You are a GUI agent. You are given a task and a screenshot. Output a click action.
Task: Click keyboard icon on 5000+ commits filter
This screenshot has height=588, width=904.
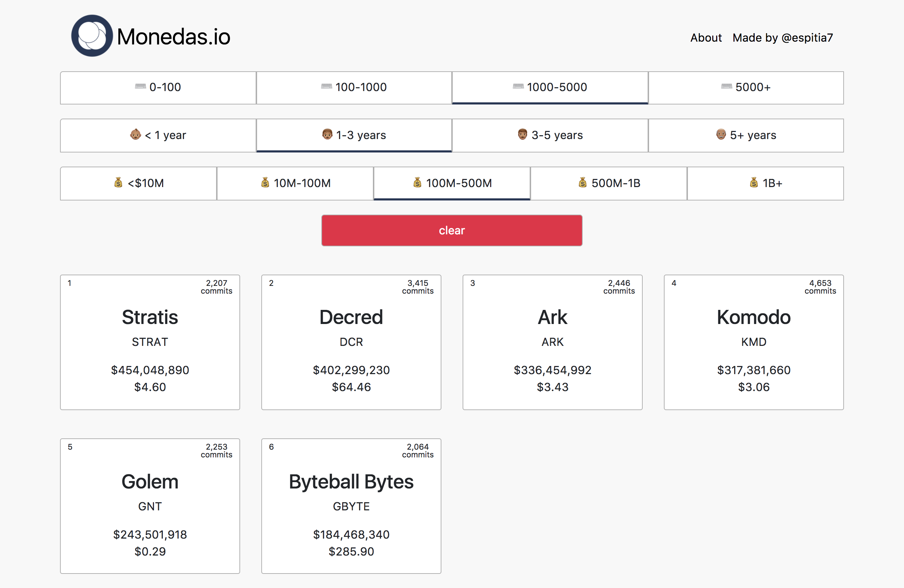tap(726, 87)
